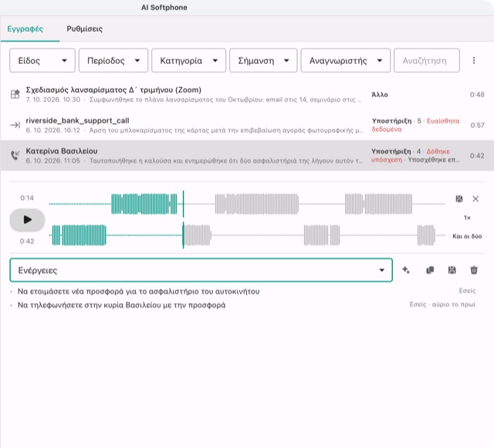Viewport: 494px width, 448px height.
Task: Click the import arrow icon of riverside_bank_support_call
Action: [x=15, y=125]
